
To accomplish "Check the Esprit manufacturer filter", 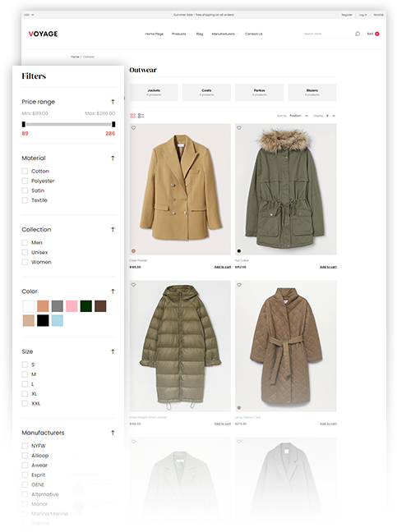I will pos(25,475).
